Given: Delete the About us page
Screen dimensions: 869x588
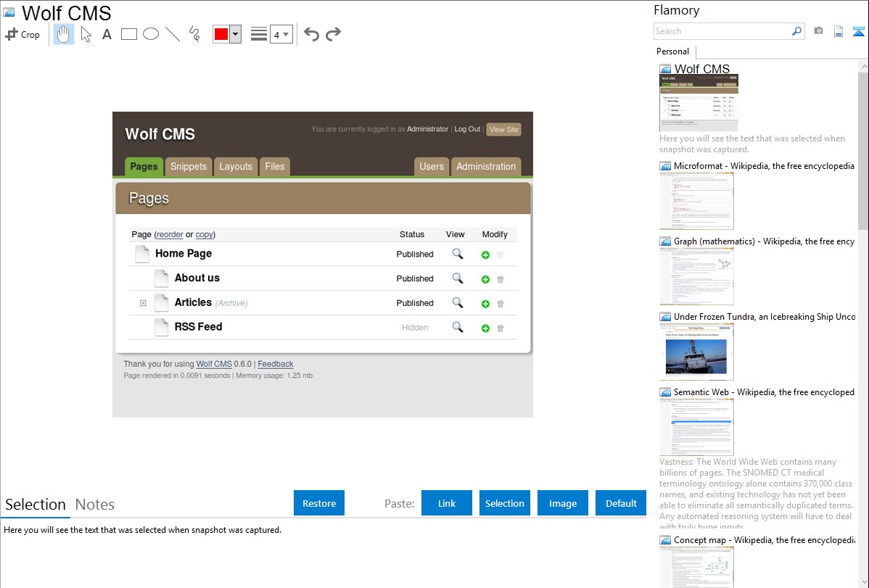Looking at the screenshot, I should click(501, 279).
